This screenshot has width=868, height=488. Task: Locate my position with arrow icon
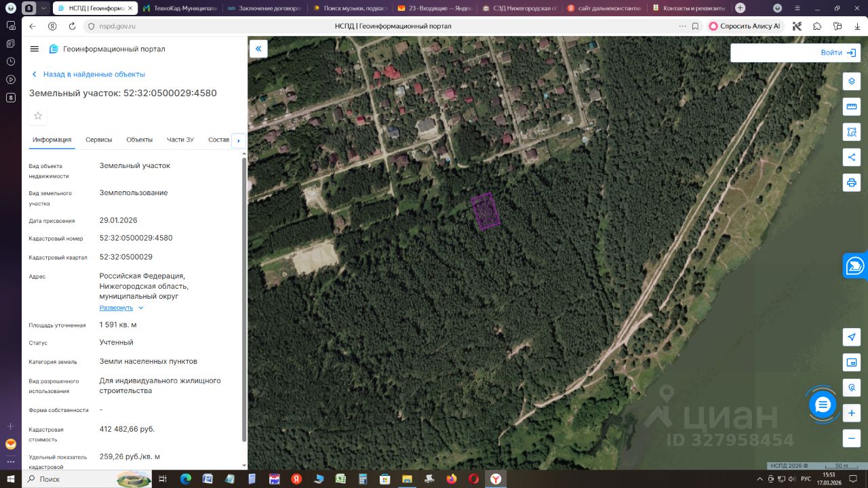click(x=852, y=337)
